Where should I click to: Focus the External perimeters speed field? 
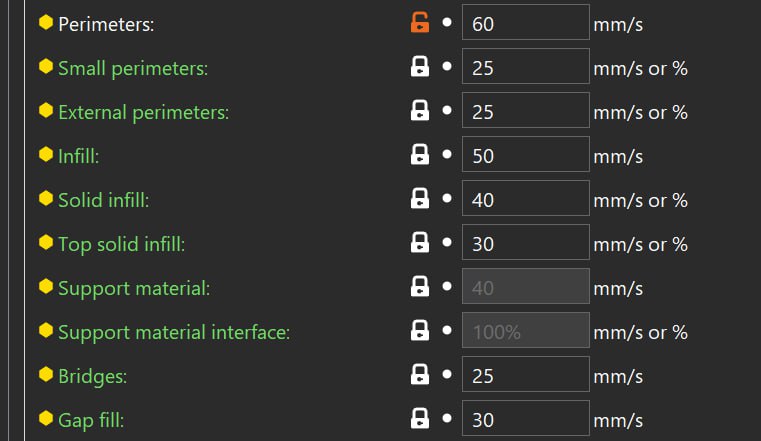point(526,110)
